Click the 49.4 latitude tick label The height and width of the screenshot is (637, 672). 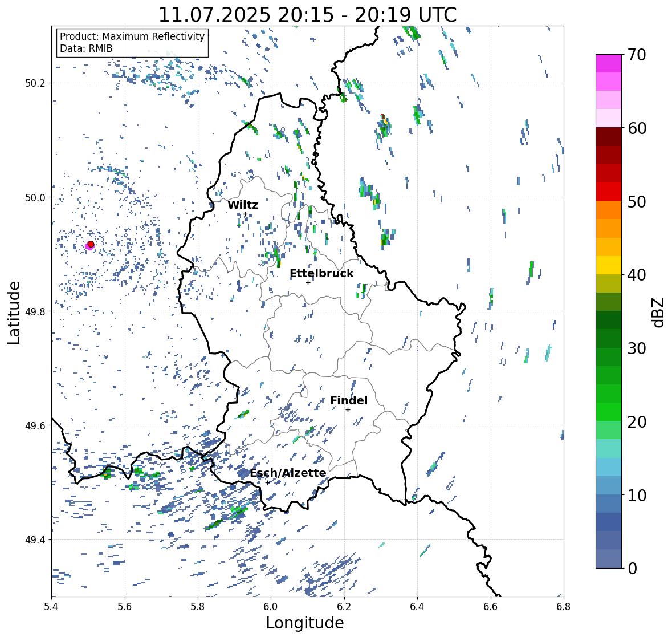(35, 540)
